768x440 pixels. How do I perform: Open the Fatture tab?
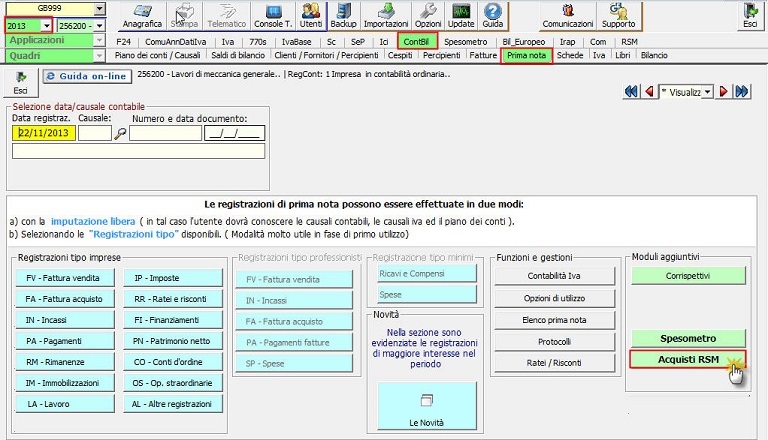(x=483, y=55)
